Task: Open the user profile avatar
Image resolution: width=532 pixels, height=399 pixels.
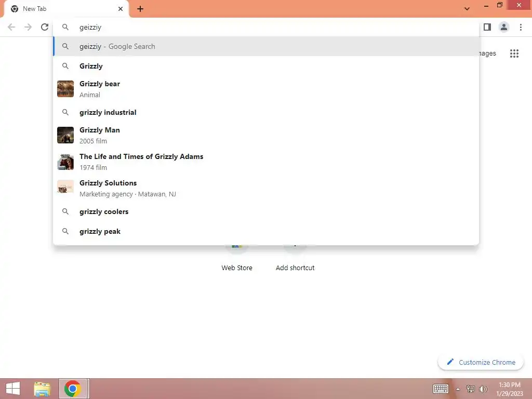Action: pos(504,27)
